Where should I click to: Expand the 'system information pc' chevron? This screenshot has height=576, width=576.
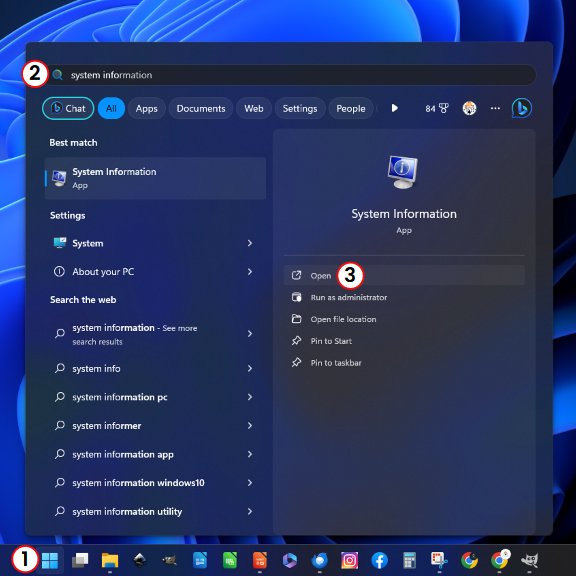250,397
